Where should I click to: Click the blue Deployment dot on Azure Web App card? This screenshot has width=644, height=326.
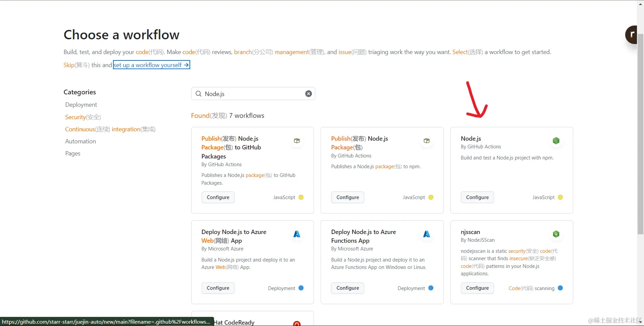click(x=301, y=288)
